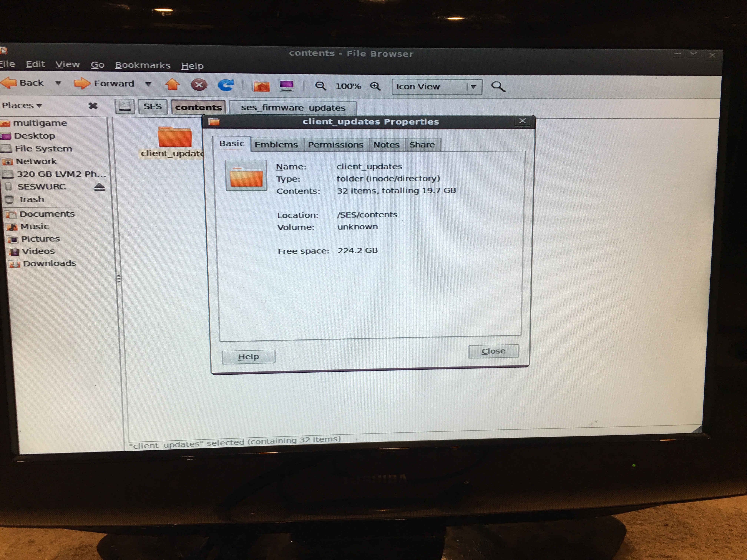Click the /SES/contents location text
Screen dimensions: 747x560
coord(367,215)
